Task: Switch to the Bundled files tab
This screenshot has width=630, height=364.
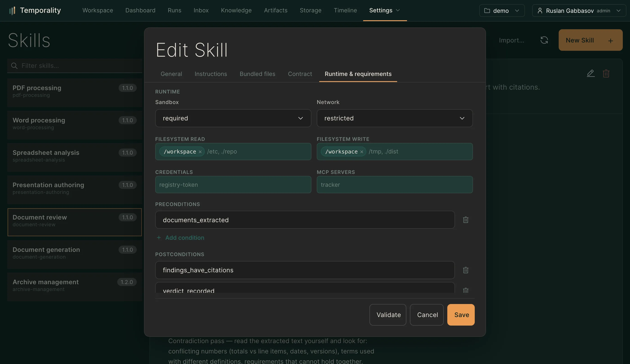Action: coord(257,74)
